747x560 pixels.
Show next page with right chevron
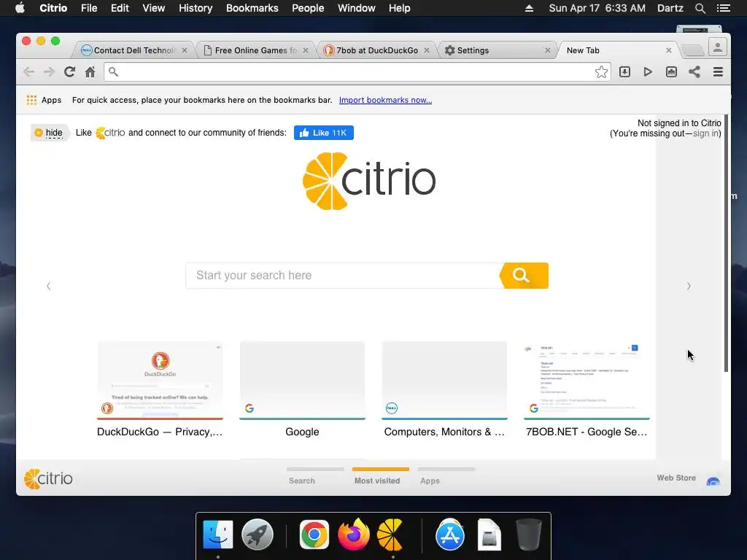tap(689, 286)
